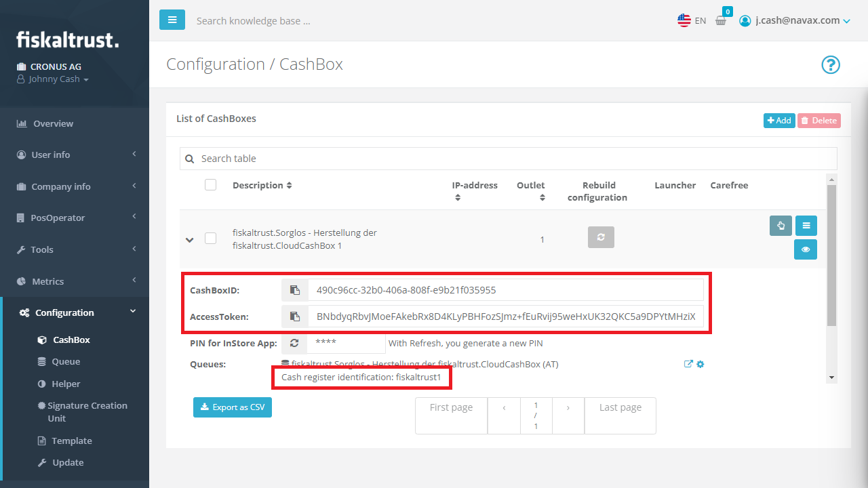The height and width of the screenshot is (488, 868).
Task: Sort by Outlet column arrows
Action: point(542,198)
